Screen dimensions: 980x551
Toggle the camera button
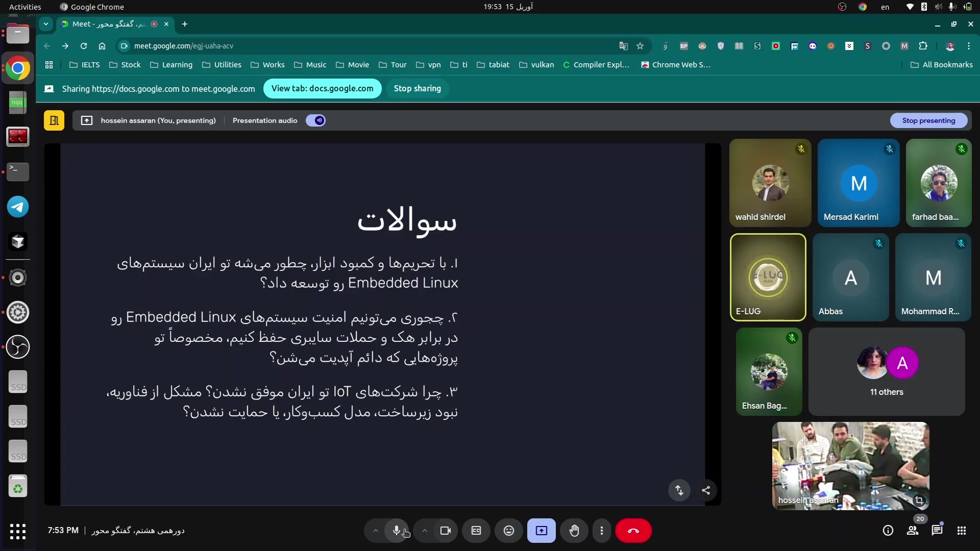(x=445, y=531)
